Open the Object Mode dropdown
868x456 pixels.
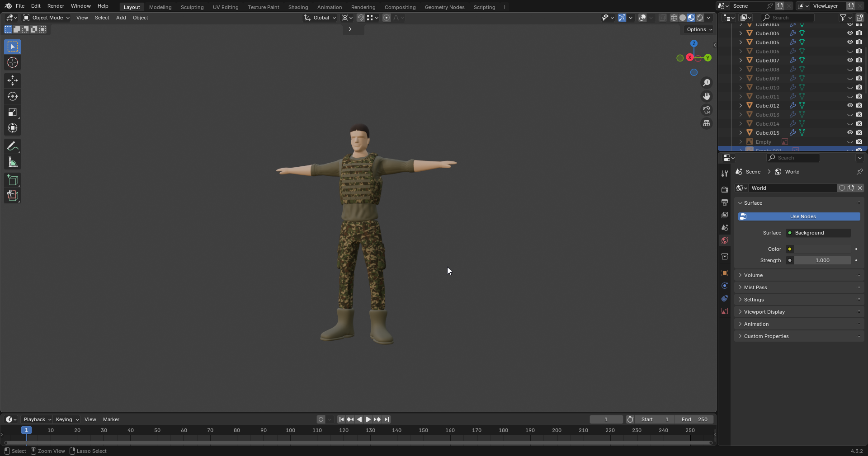(x=47, y=18)
